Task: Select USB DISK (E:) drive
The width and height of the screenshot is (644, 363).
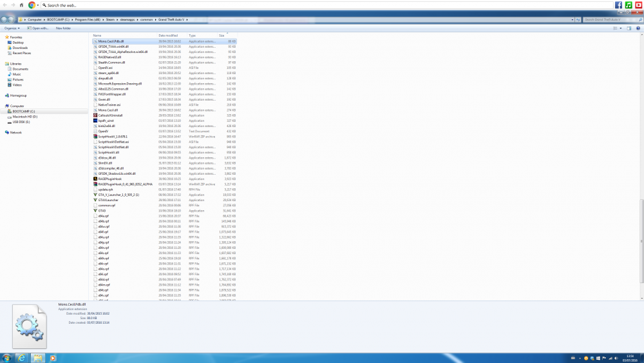Action: [19, 122]
